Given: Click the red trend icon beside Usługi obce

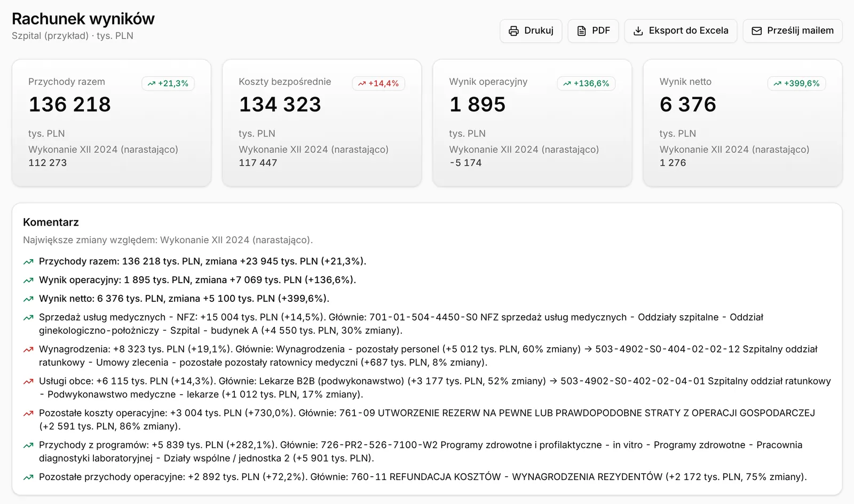Looking at the screenshot, I should tap(28, 381).
